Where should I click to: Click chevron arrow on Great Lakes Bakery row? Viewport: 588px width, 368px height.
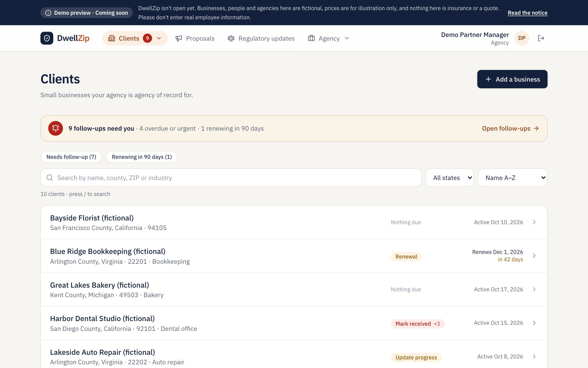534,289
